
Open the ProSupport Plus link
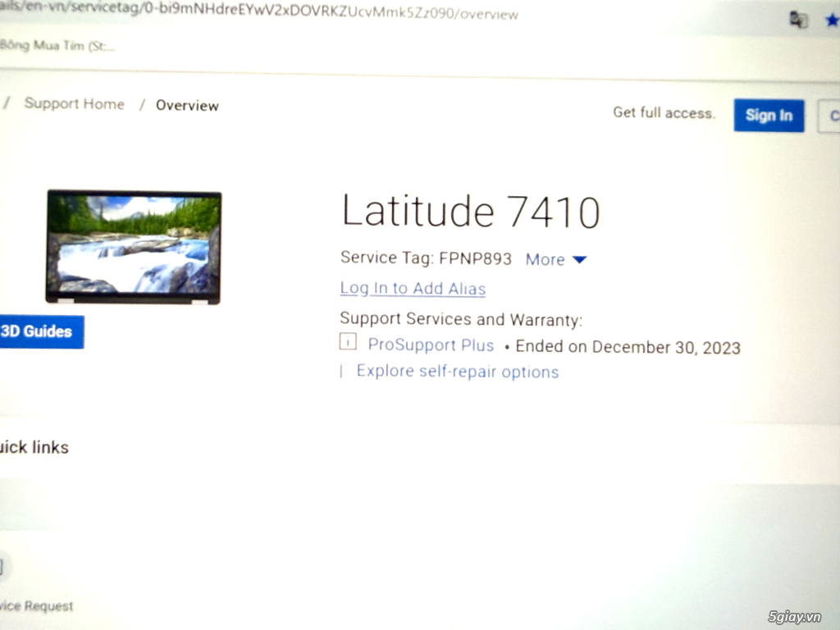click(431, 345)
